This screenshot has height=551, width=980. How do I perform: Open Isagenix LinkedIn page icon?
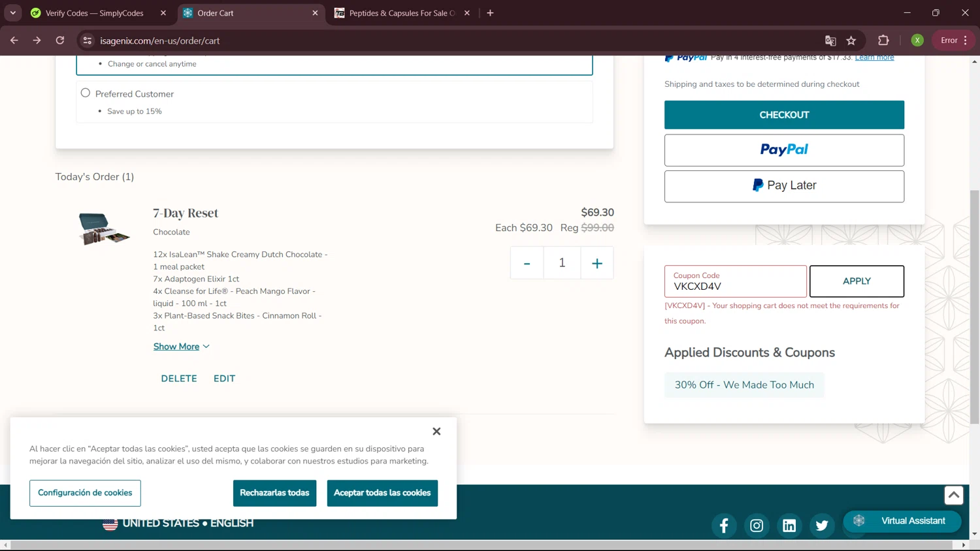(x=789, y=526)
